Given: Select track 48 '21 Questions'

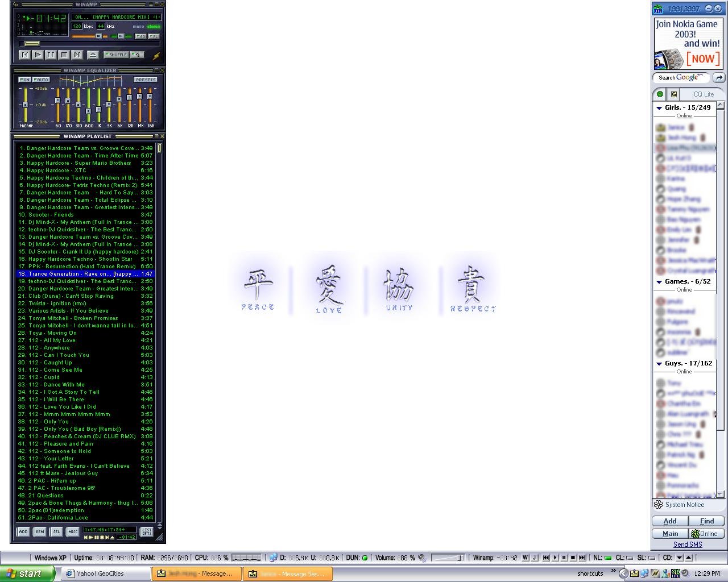Looking at the screenshot, I should point(85,495).
